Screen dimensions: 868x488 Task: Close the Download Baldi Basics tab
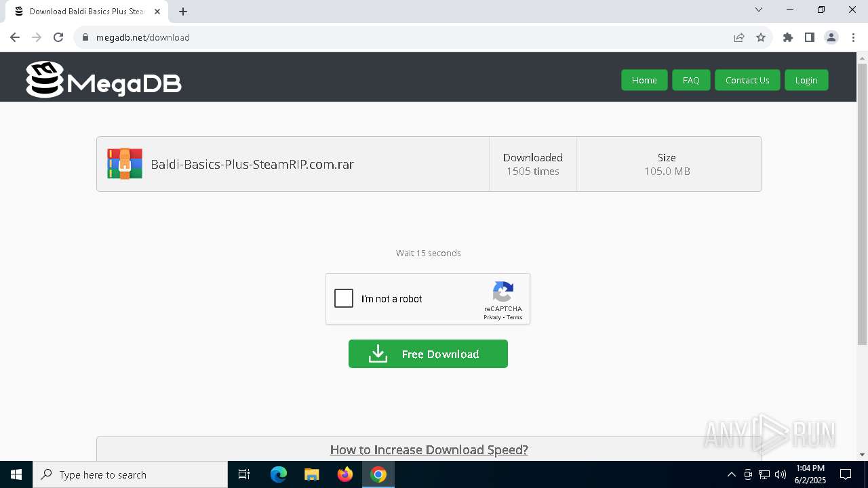point(157,11)
